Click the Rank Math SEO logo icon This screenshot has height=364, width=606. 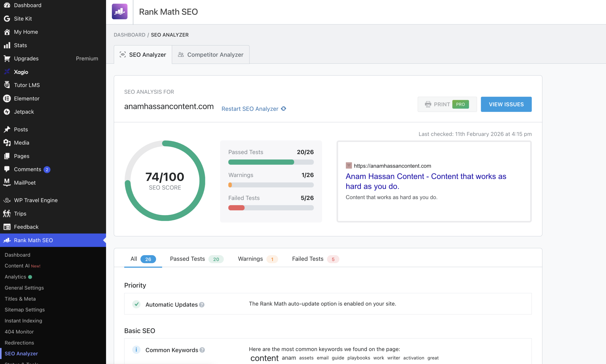[x=120, y=12]
